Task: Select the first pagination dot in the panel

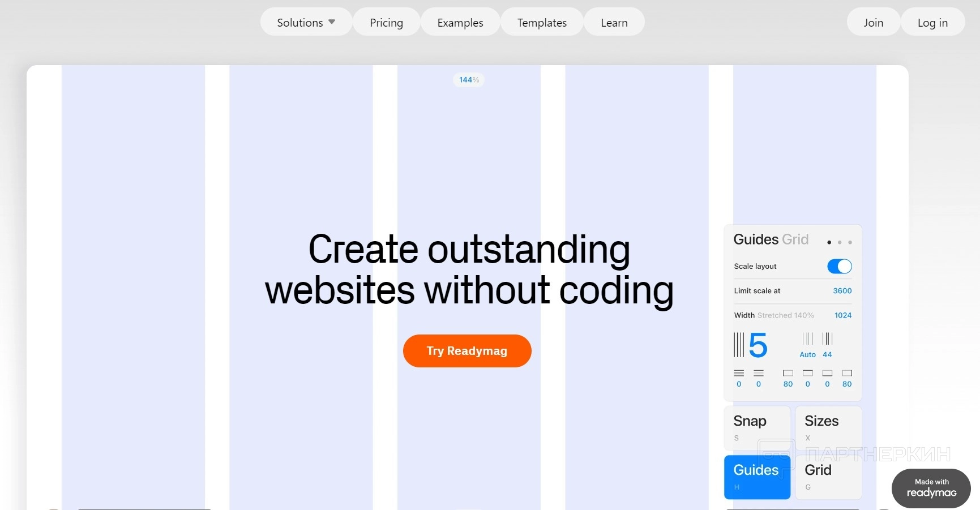Action: click(x=829, y=242)
